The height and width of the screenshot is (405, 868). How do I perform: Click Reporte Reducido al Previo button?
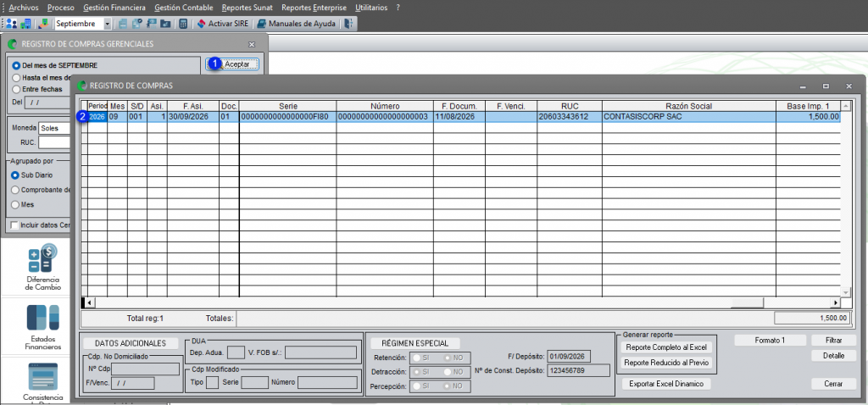point(666,363)
